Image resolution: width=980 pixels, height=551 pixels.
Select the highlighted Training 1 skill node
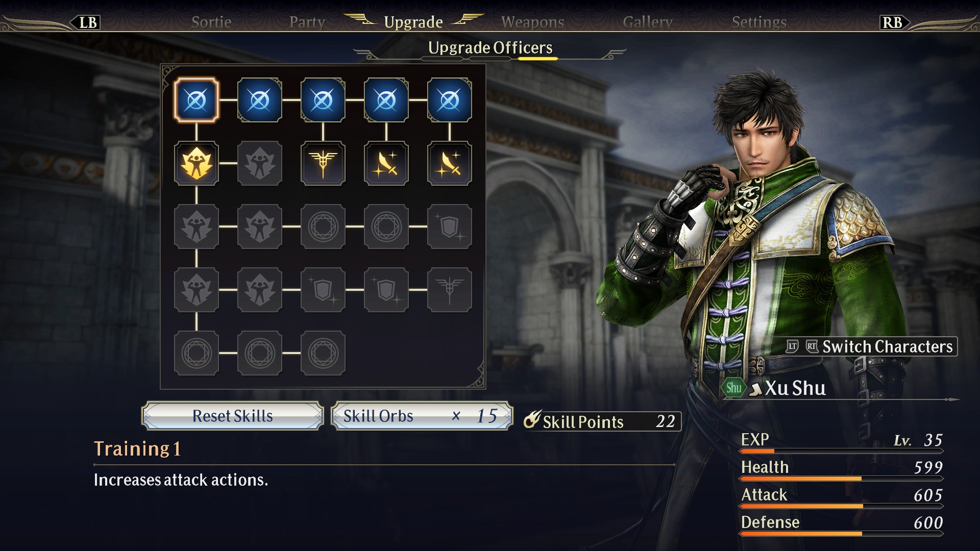[x=197, y=100]
